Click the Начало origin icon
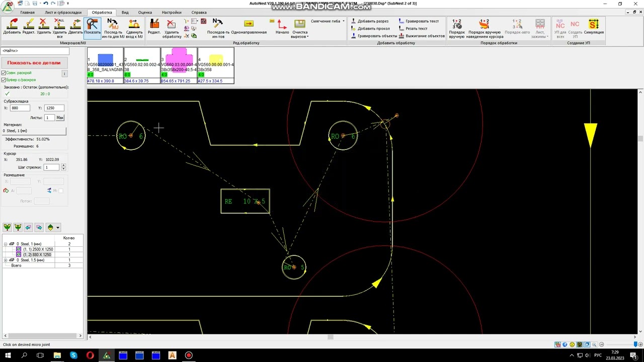 pyautogui.click(x=282, y=27)
